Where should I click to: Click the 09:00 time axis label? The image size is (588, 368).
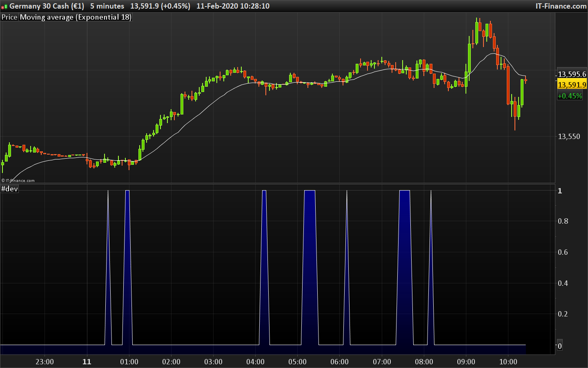pyautogui.click(x=466, y=362)
